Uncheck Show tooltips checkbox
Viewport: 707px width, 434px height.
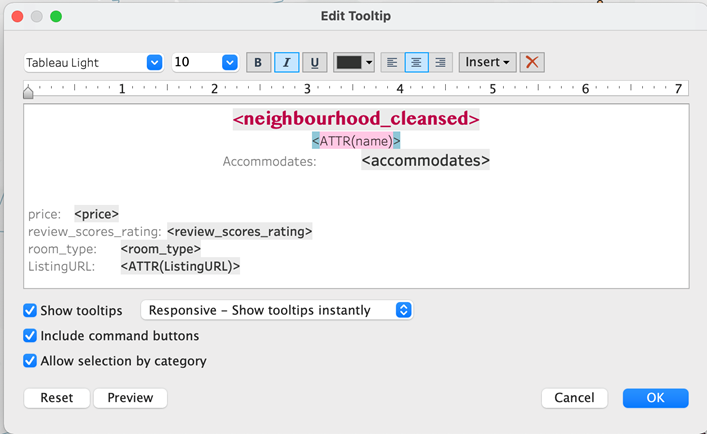coord(30,310)
